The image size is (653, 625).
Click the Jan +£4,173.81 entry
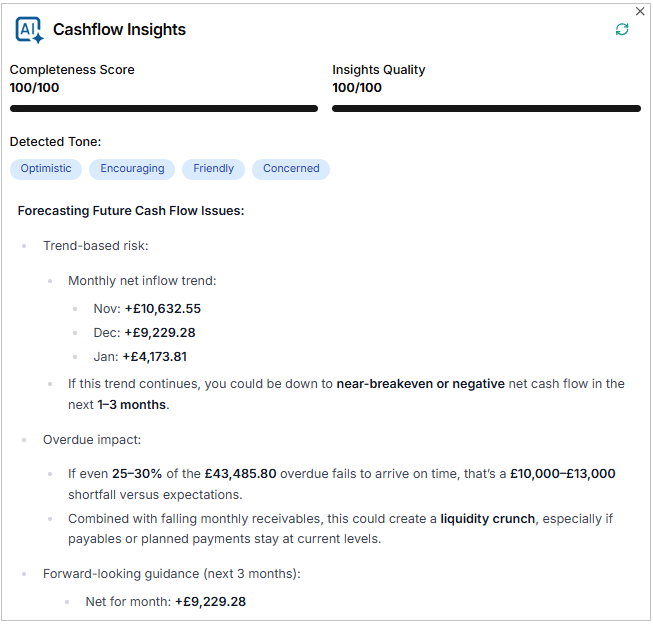[140, 357]
